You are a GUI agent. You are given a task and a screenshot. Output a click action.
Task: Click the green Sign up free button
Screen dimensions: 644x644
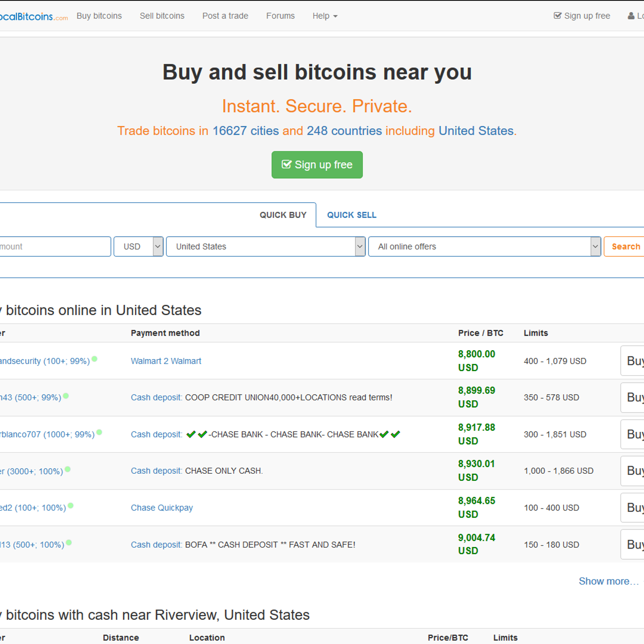coord(317,165)
